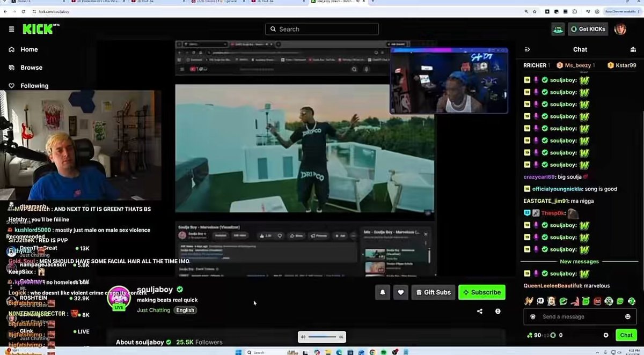Click the souljaboy channel avatar

click(119, 297)
